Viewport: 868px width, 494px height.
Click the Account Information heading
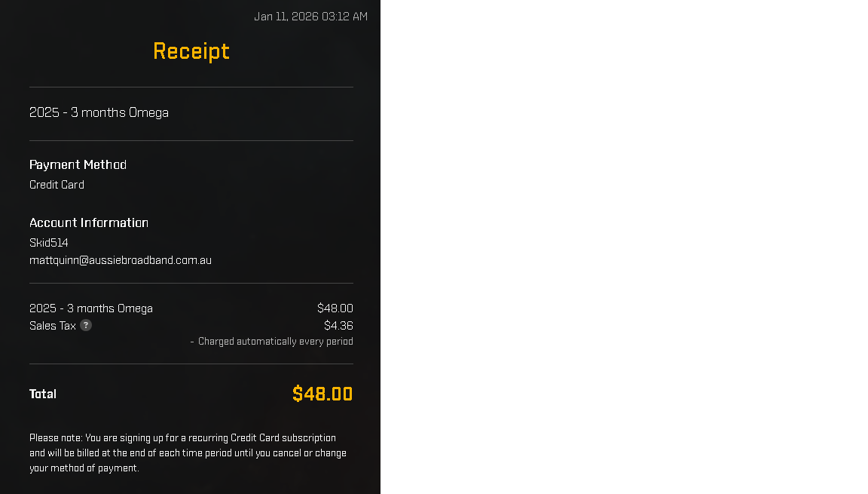(89, 222)
